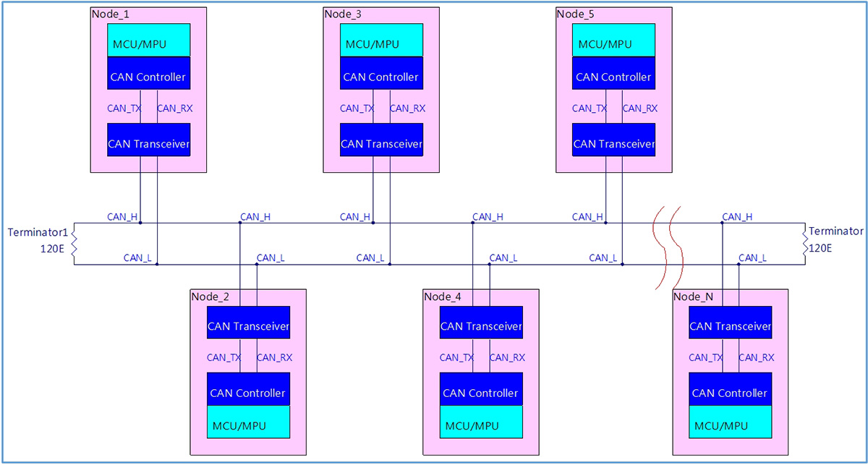Screen dimensions: 868x465
Task: Click the Node_4 CAN Transceiver block
Action: pyautogui.click(x=481, y=323)
